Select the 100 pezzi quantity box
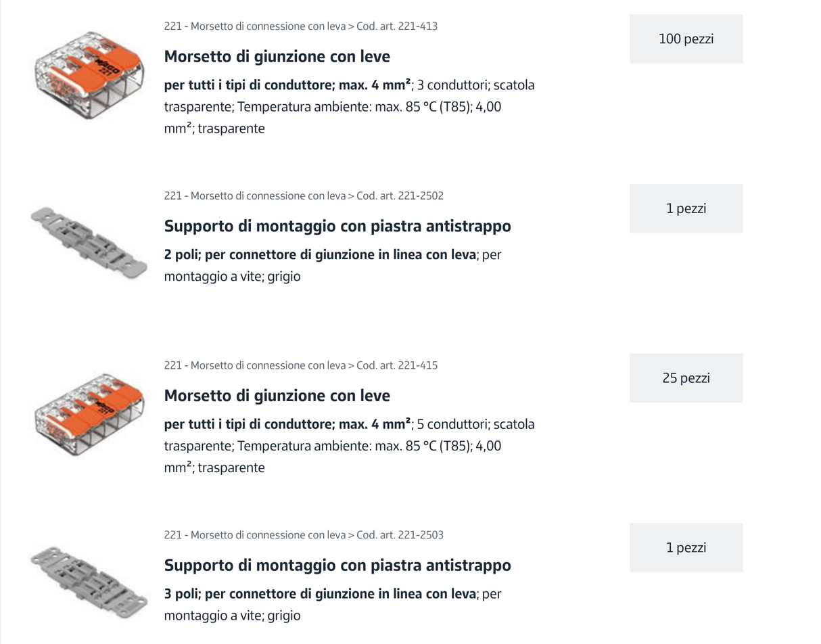 (x=686, y=39)
